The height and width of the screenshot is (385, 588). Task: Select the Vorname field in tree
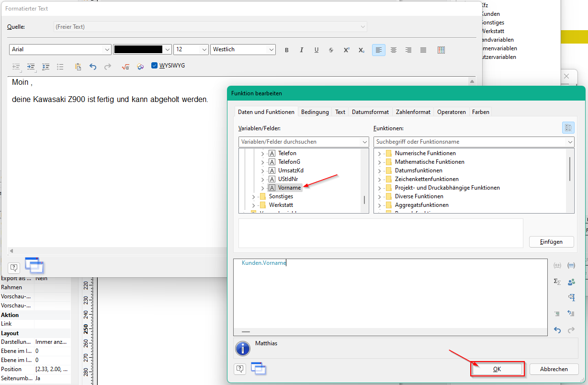click(x=289, y=188)
